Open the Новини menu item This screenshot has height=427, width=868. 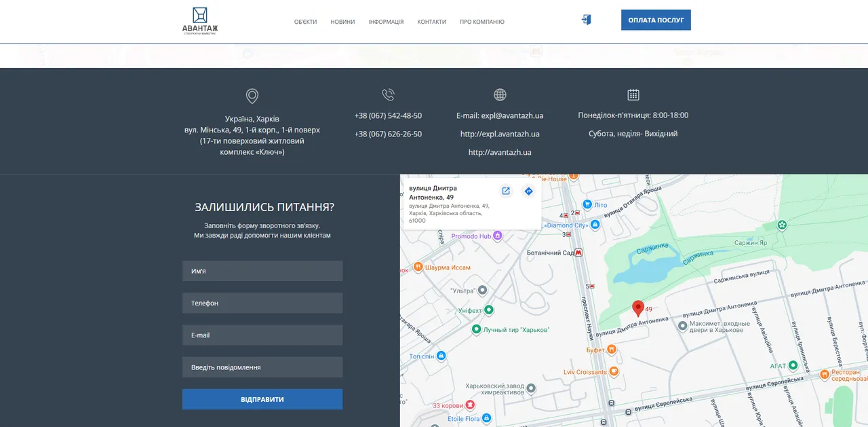[x=342, y=22]
